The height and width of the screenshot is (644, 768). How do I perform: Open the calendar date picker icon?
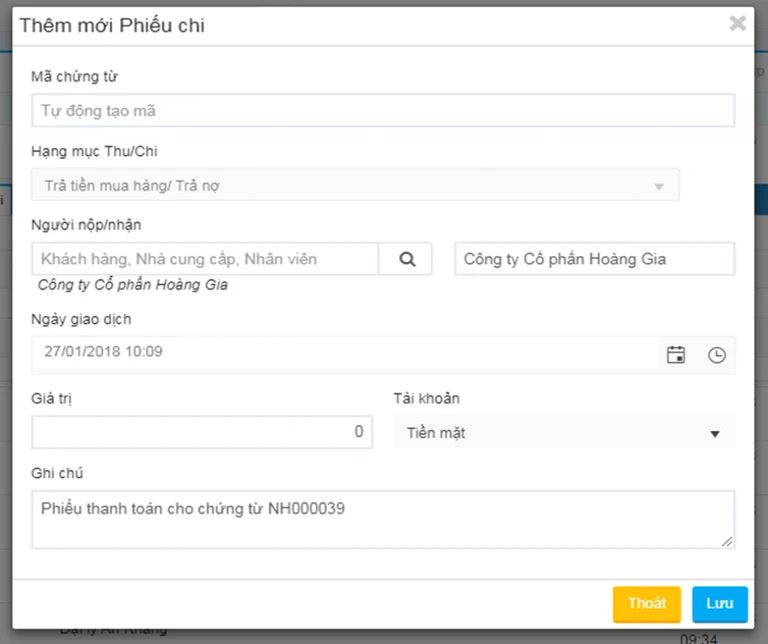[676, 355]
